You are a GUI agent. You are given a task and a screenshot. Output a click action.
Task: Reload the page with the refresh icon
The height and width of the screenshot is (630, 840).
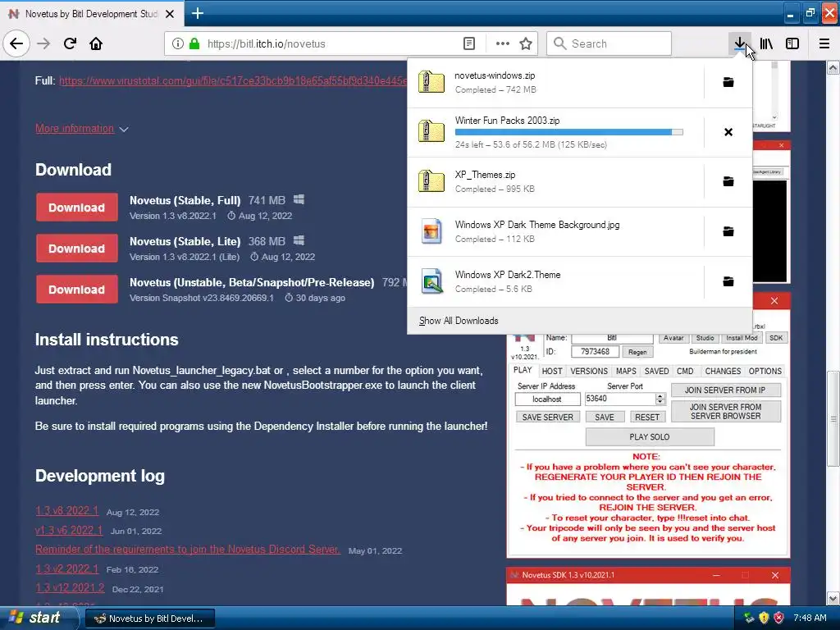tap(70, 43)
